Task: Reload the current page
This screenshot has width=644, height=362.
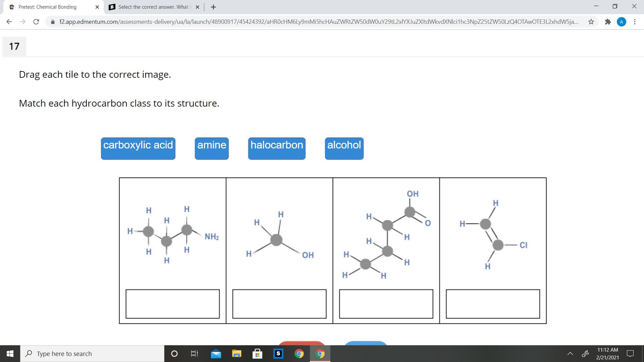Action: 36,22
